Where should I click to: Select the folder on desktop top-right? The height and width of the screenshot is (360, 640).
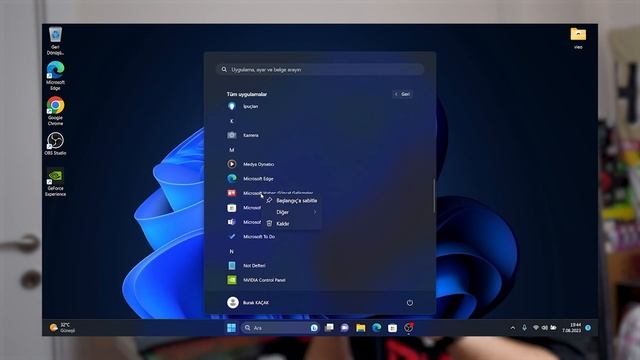pyautogui.click(x=578, y=38)
